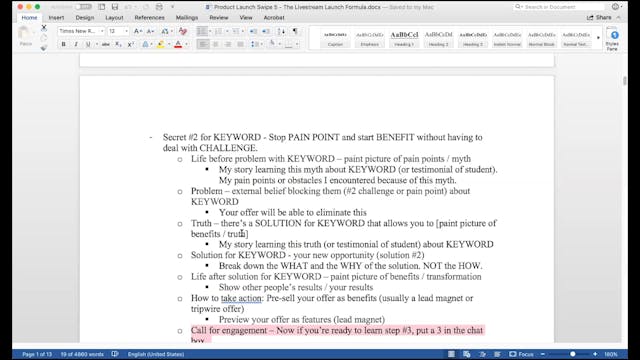Click the red font color button
This screenshot has width=640, height=360.
click(x=178, y=44)
